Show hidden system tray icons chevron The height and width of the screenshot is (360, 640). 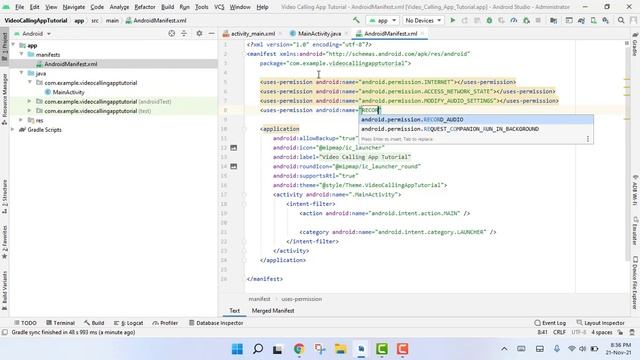tap(504, 349)
